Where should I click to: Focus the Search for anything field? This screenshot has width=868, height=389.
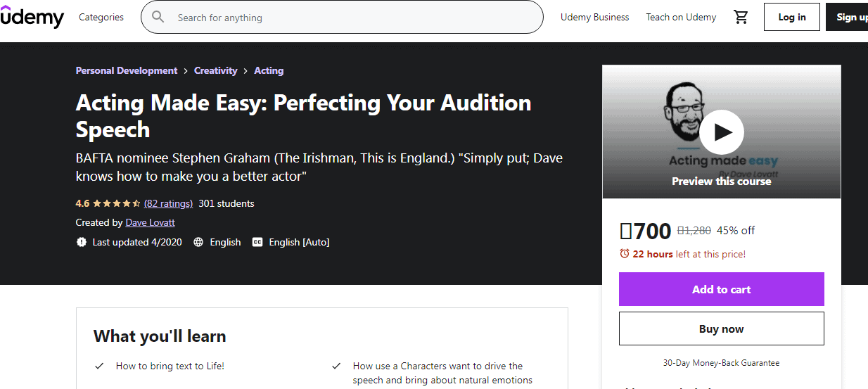click(x=342, y=17)
